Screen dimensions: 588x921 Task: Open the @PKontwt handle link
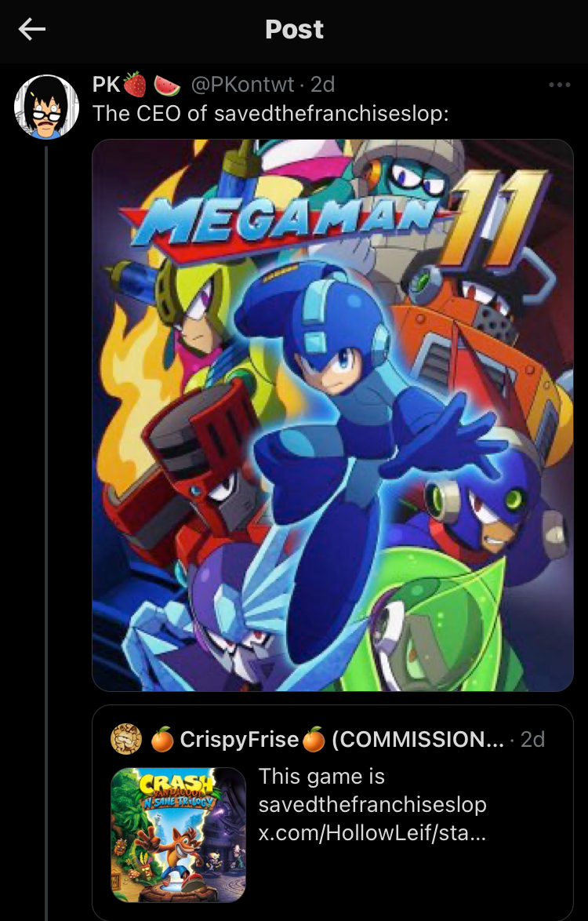click(x=242, y=86)
